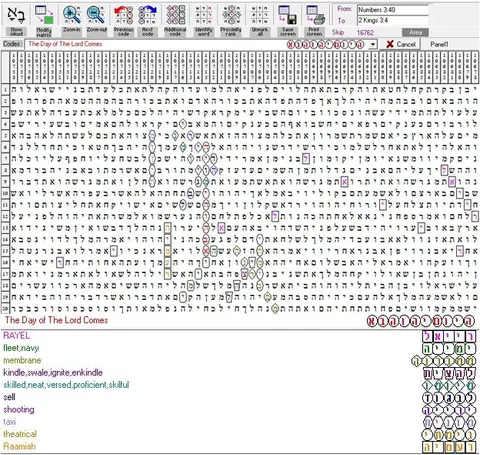Edit the To field 2 Kings 3:4
Image resolution: width=480 pixels, height=455 pixels.
coord(393,20)
